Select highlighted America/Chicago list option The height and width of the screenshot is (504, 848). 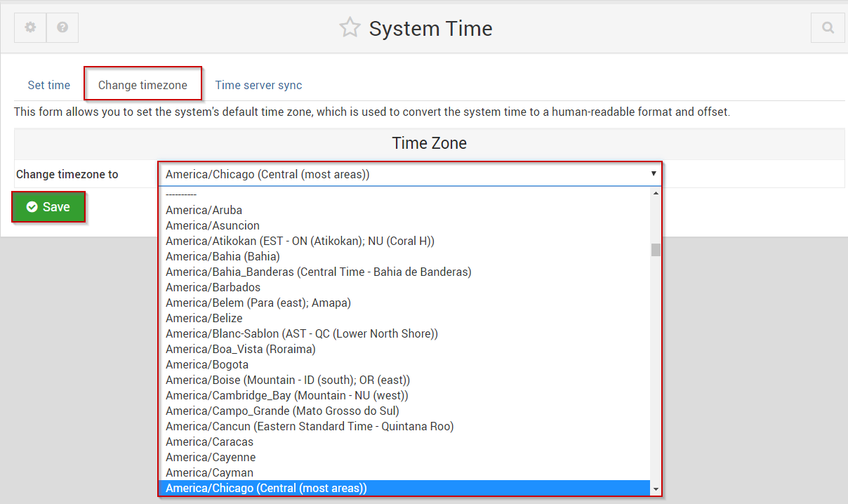pyautogui.click(x=405, y=488)
